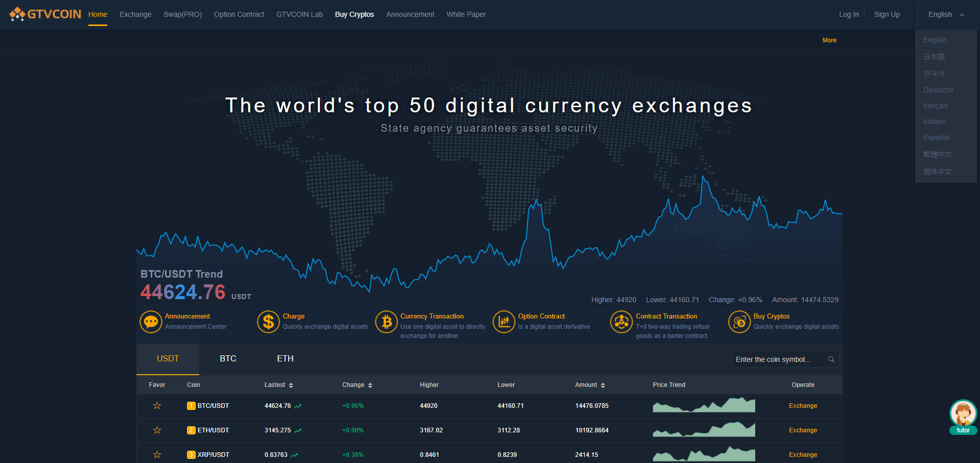Click Exchange for XRP/USDT row
Viewport: 980px width, 463px height.
(803, 455)
